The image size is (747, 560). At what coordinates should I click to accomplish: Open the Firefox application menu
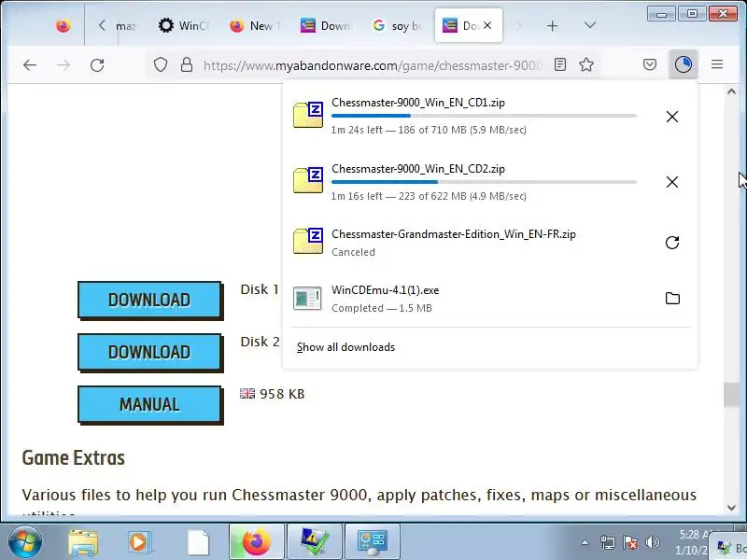point(716,64)
